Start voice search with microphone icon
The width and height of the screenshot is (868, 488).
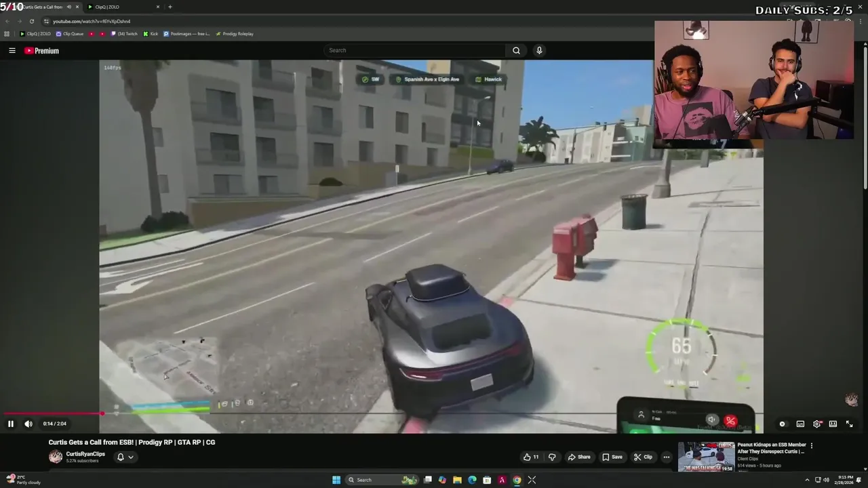pyautogui.click(x=539, y=50)
